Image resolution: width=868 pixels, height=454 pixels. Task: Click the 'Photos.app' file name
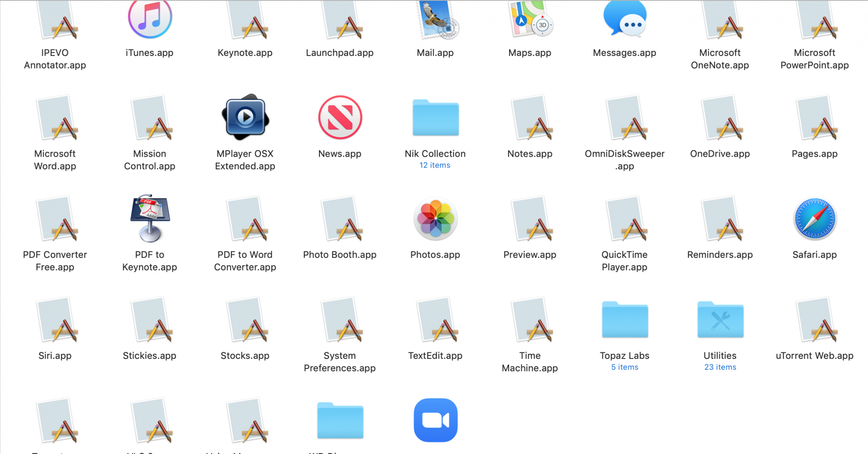(x=435, y=255)
